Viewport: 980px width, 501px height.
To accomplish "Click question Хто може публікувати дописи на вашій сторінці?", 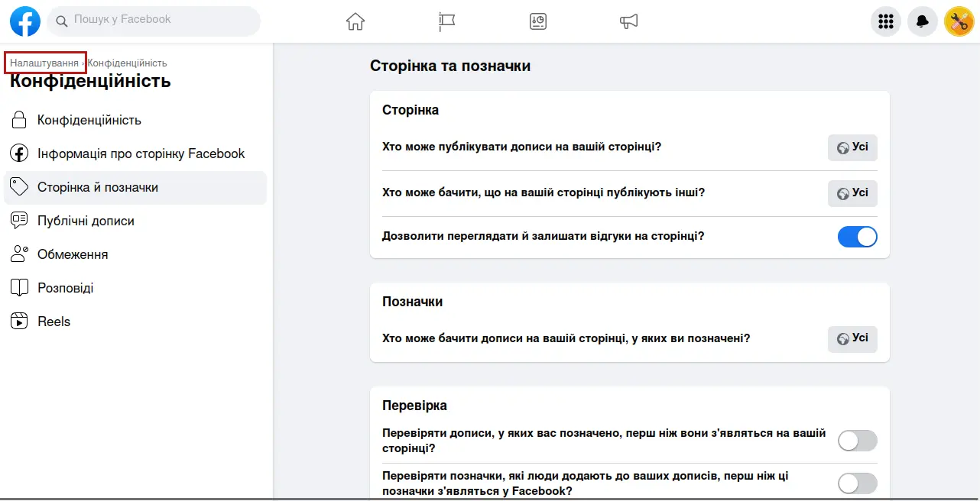I will [x=521, y=147].
